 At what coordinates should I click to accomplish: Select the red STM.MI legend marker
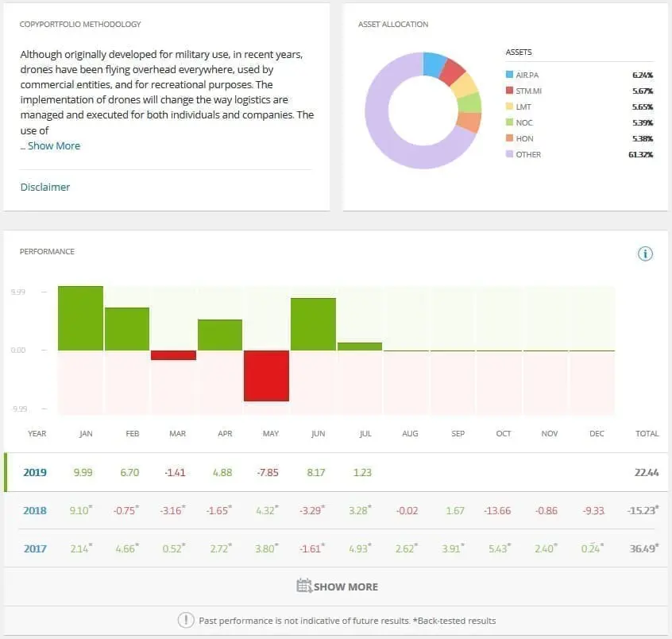(x=509, y=91)
